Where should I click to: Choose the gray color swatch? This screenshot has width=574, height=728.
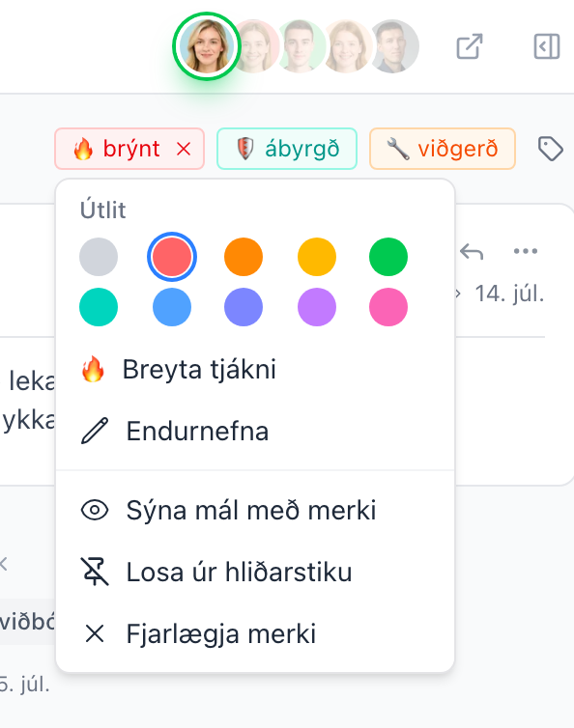coord(99,257)
